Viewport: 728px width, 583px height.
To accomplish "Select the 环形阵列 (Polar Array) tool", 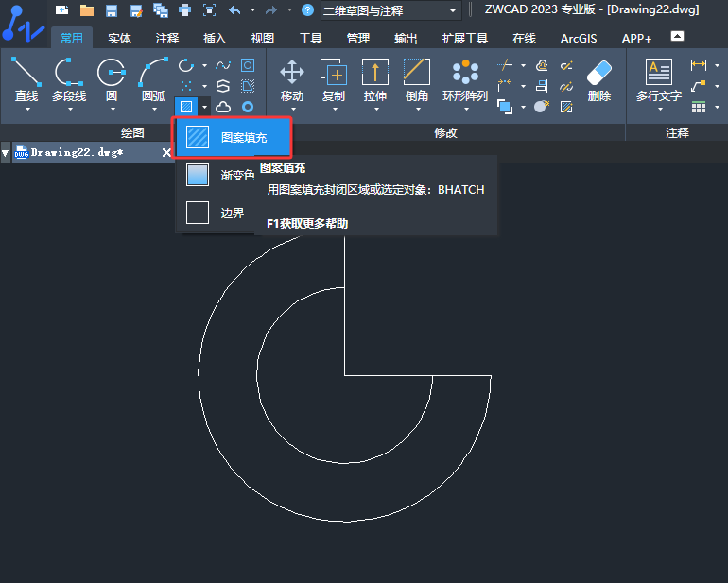I will [x=465, y=79].
